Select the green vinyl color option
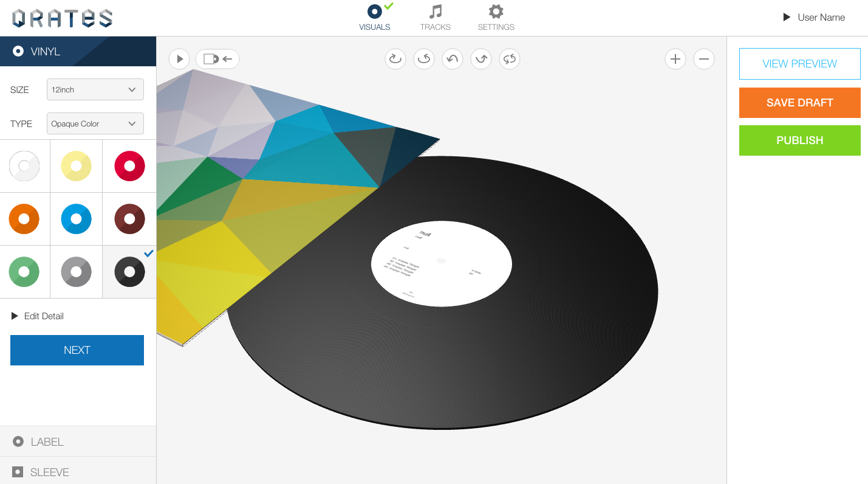Image resolution: width=868 pixels, height=484 pixels. click(x=24, y=272)
